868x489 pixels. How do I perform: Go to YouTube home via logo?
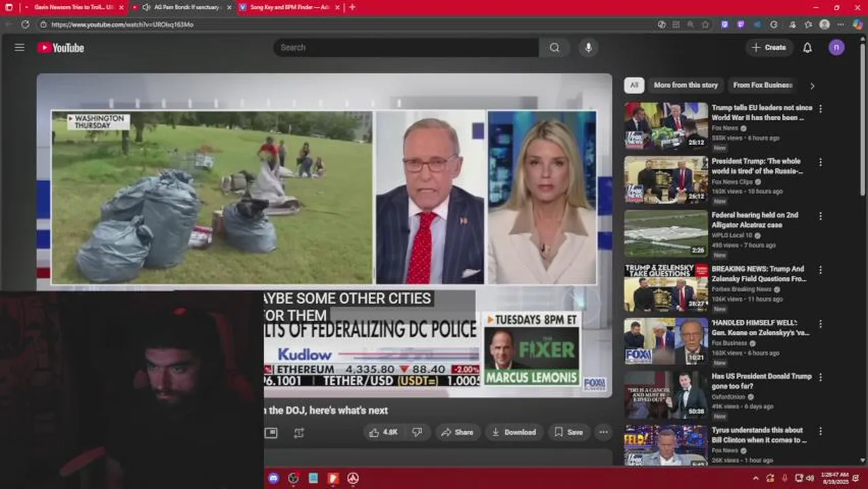pos(60,48)
